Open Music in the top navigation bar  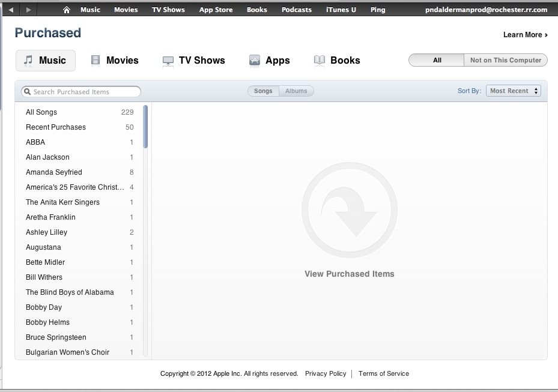point(90,10)
